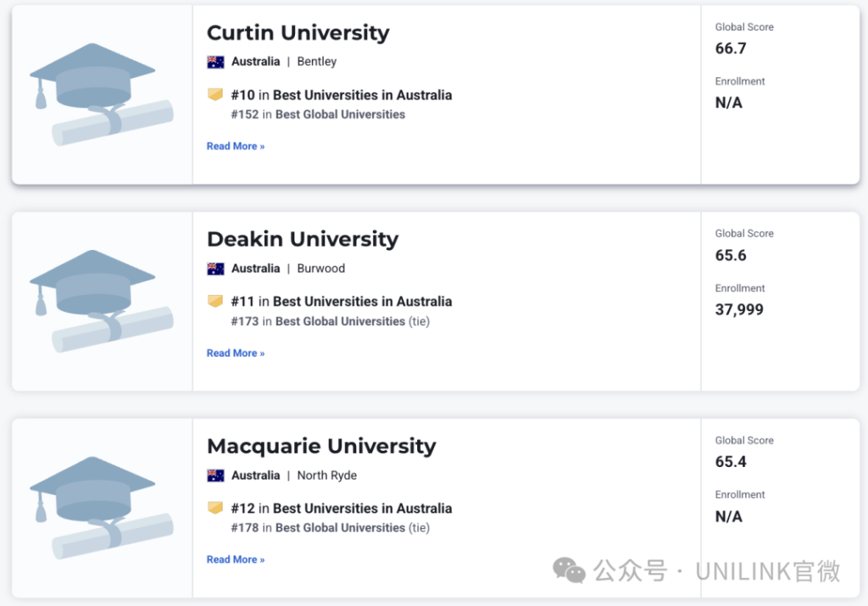Click the Curtin University graduation cap thumbnail
868x606 pixels.
(x=102, y=94)
